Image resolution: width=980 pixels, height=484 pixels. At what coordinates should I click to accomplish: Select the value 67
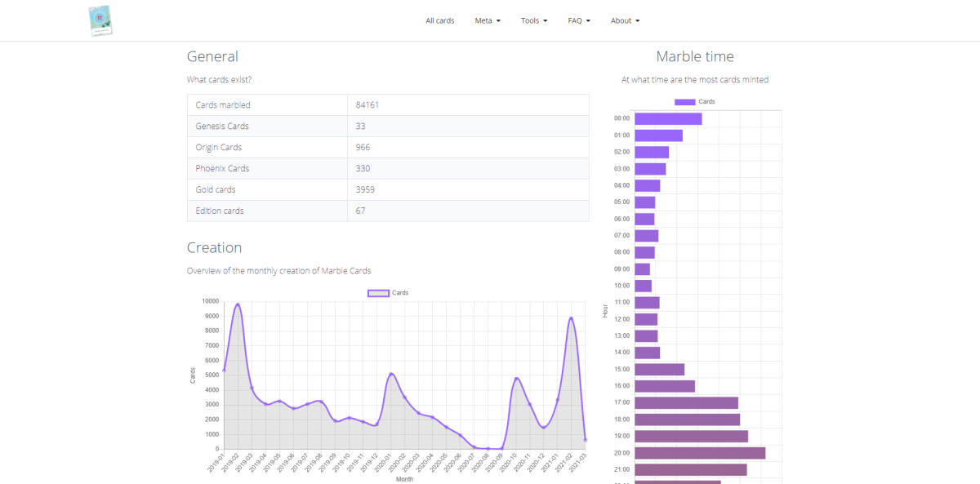(x=360, y=211)
